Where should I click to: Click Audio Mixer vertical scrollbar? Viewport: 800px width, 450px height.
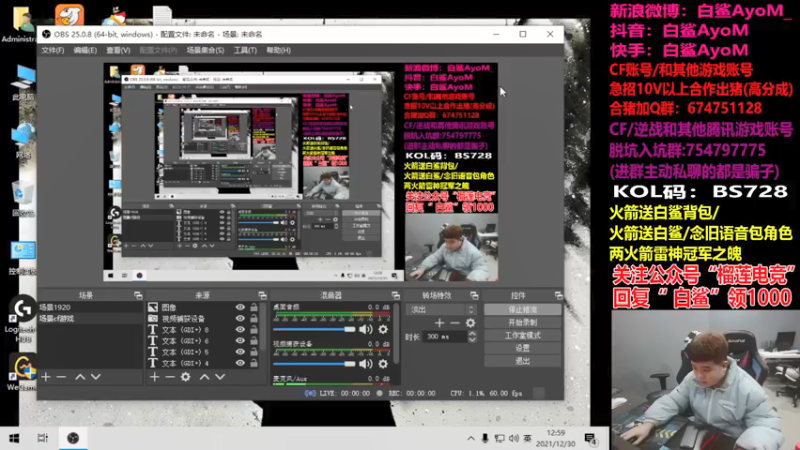tap(396, 332)
